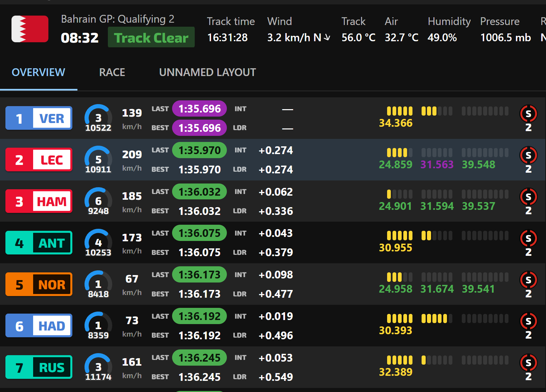Click Hamilton's first sector progress bars
546x392 pixels.
400,194
